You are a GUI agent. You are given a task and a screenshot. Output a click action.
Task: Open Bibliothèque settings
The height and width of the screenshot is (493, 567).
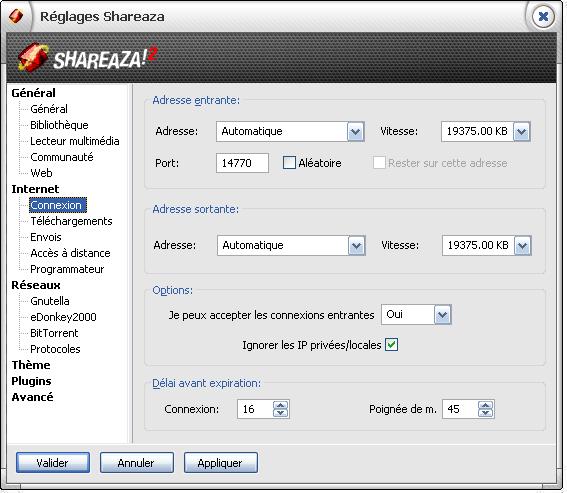coord(59,125)
